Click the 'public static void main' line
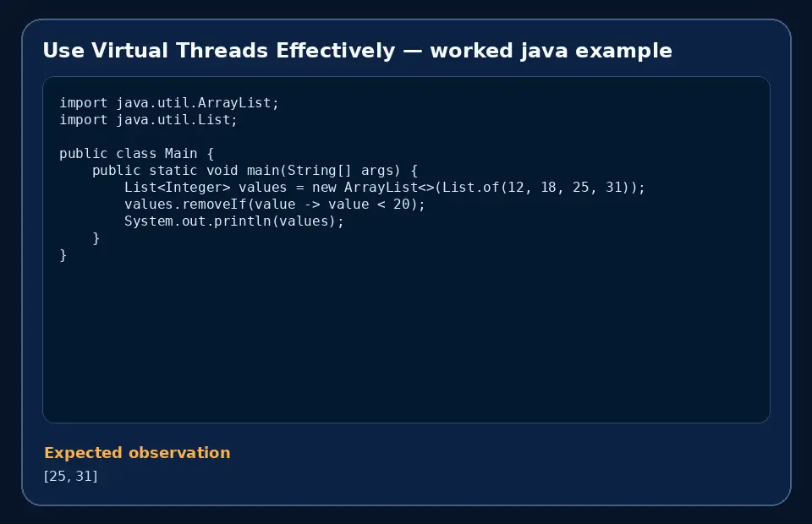 pos(255,171)
